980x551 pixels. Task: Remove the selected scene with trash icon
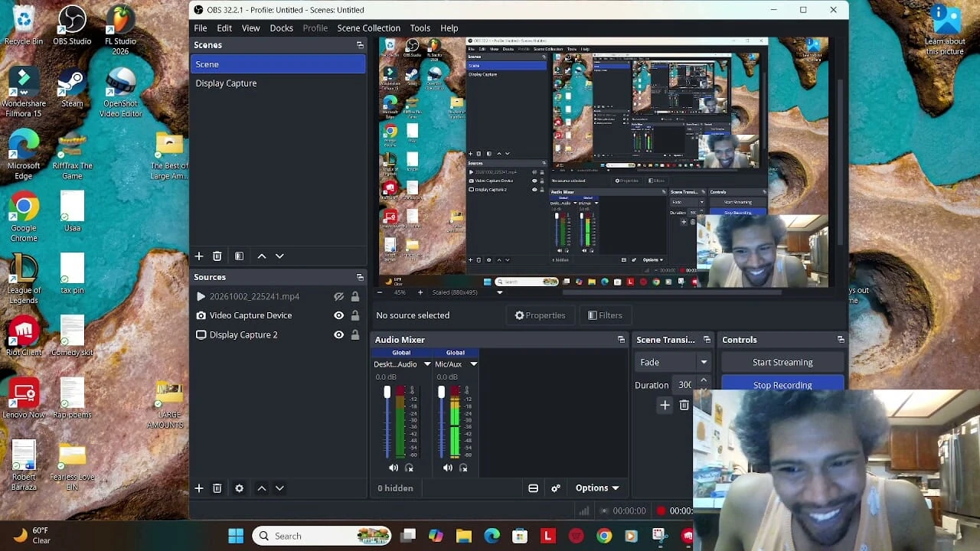click(x=217, y=256)
